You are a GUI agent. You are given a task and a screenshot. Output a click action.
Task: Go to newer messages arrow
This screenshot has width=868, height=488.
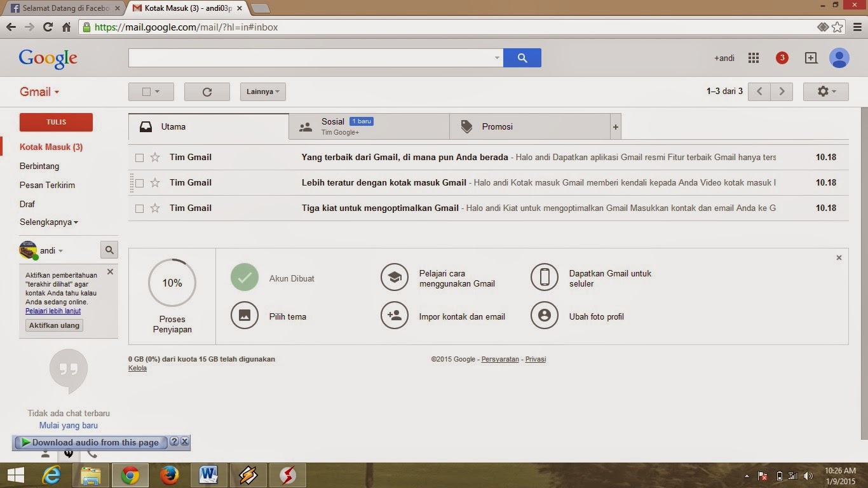[x=759, y=91]
